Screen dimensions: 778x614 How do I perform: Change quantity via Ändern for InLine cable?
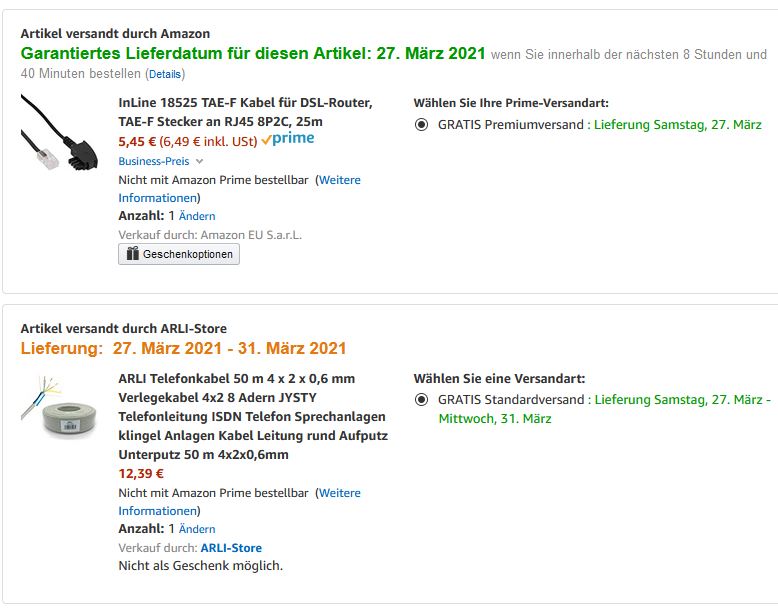197,216
